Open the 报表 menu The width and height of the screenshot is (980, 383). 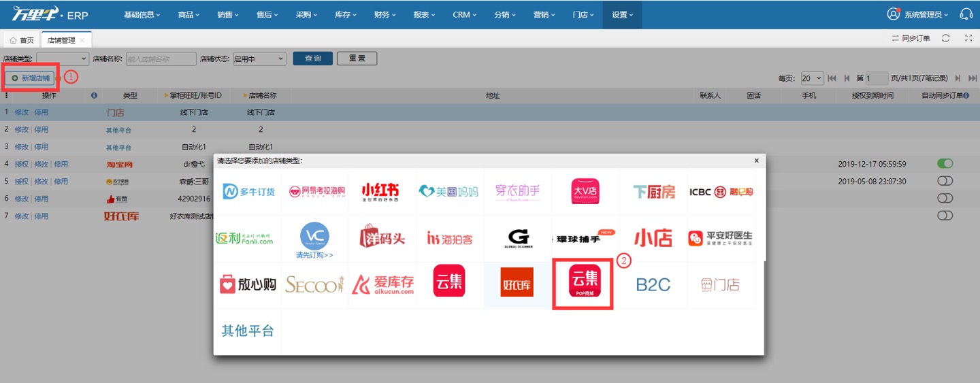click(x=425, y=14)
